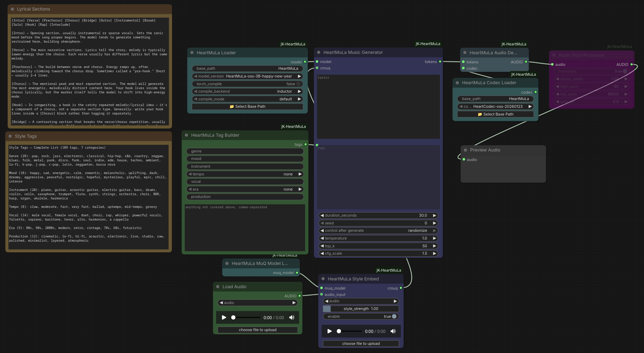The height and width of the screenshot is (353, 644).
Task: Click choose file to upload in Style Embed
Action: click(361, 343)
